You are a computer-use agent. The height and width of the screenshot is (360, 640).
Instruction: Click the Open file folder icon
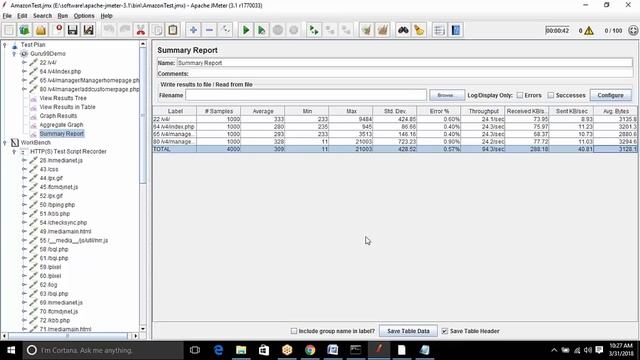tap(41, 30)
